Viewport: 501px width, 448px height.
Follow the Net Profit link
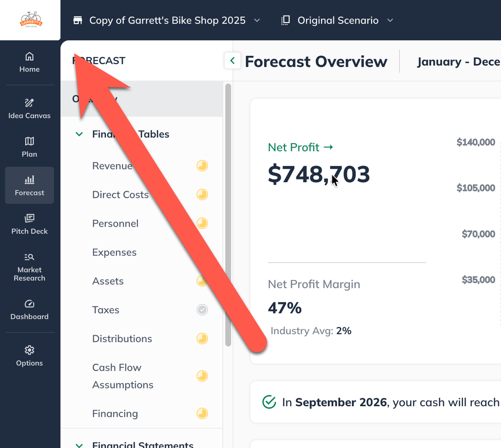[x=301, y=147]
